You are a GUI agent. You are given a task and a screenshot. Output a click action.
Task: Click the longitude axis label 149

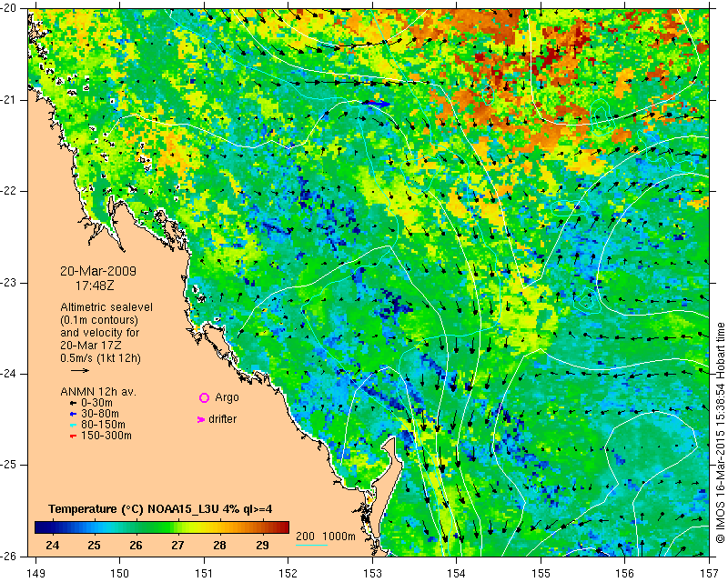pyautogui.click(x=36, y=574)
